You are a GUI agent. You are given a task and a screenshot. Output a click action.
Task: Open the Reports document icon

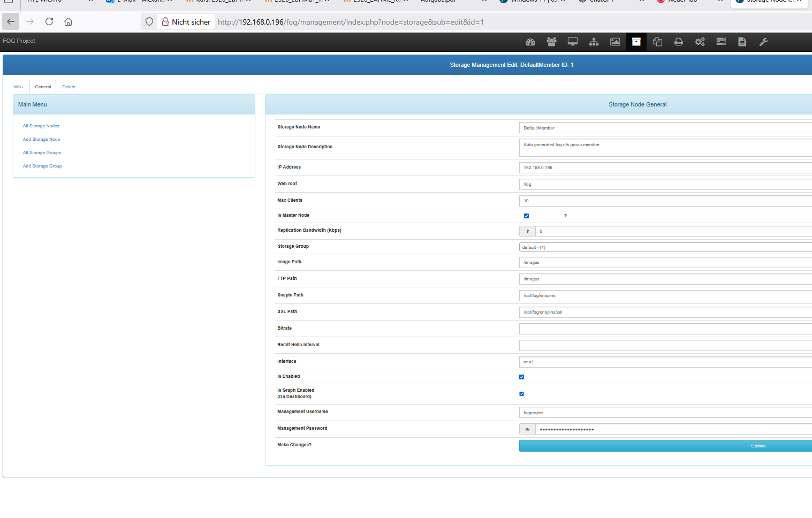(742, 42)
